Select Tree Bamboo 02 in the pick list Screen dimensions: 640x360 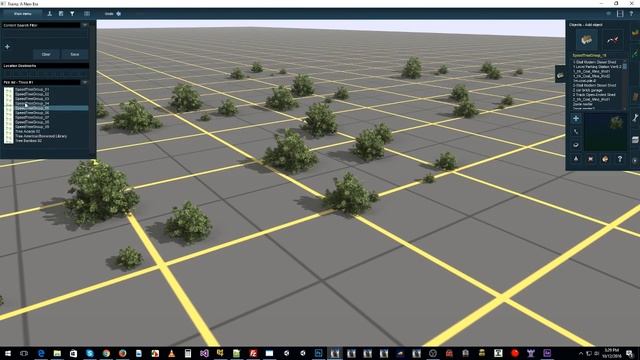pos(29,141)
